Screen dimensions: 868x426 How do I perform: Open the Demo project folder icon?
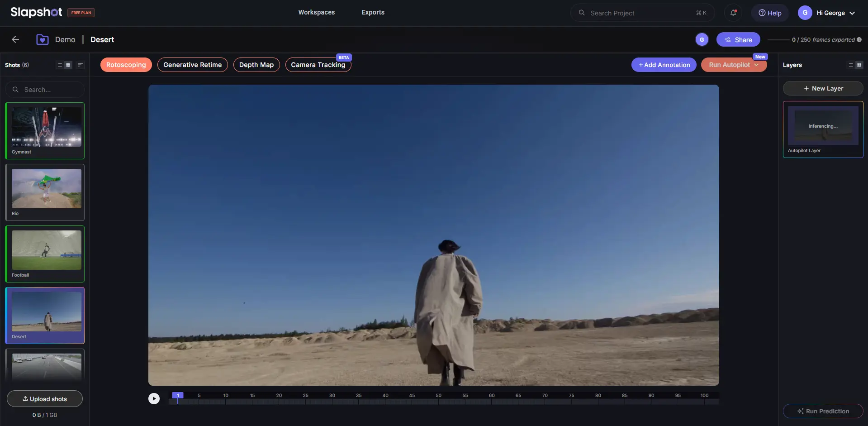[x=43, y=39]
